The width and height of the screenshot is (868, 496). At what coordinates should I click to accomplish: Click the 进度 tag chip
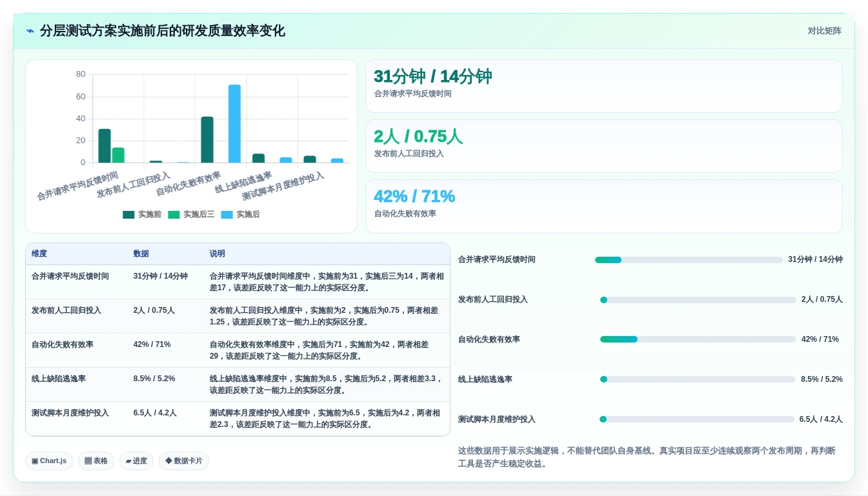point(136,461)
